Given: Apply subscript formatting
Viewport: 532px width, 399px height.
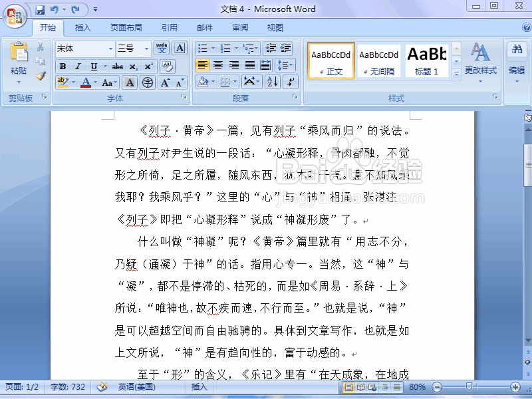Looking at the screenshot, I should pyautogui.click(x=133, y=66).
